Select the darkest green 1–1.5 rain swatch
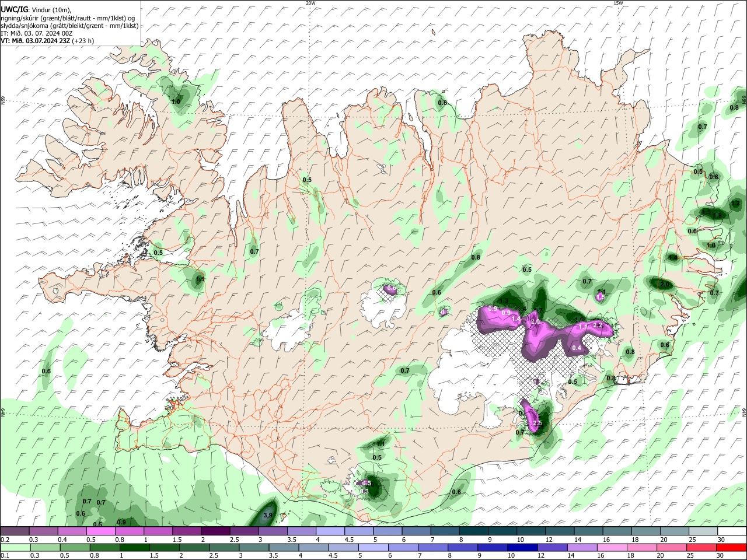 [135, 547]
